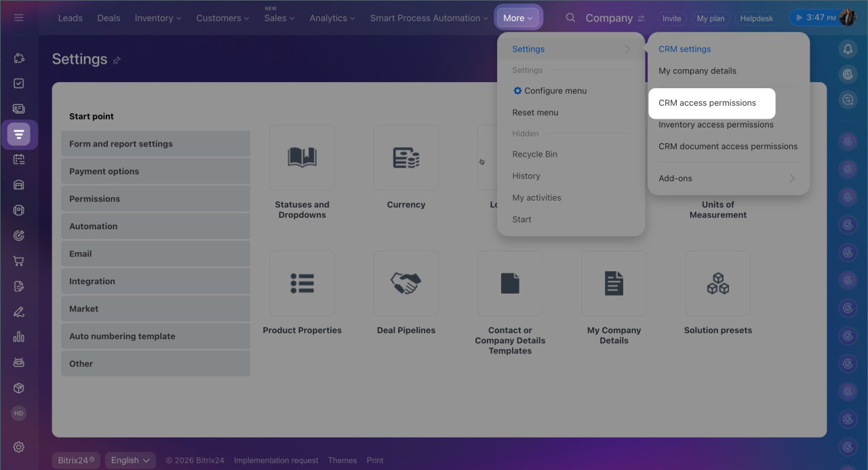Image resolution: width=868 pixels, height=470 pixels.
Task: Click the Solution presets cubes icon
Action: point(717,283)
